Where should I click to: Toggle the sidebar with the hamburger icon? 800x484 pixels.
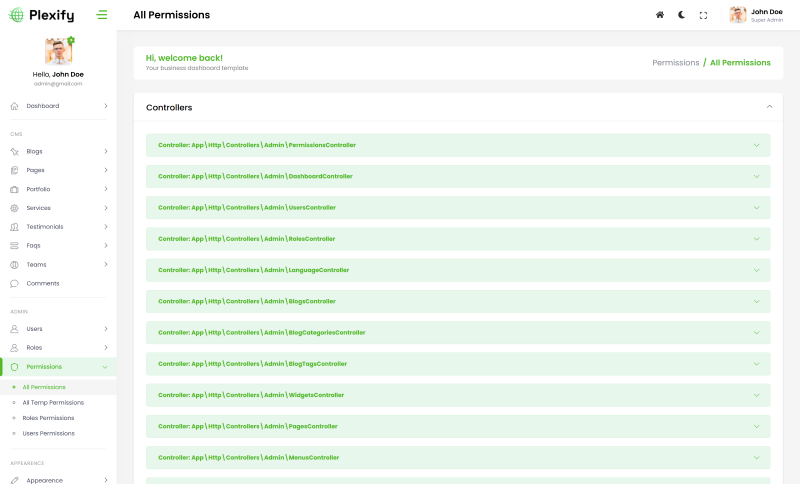[x=102, y=15]
